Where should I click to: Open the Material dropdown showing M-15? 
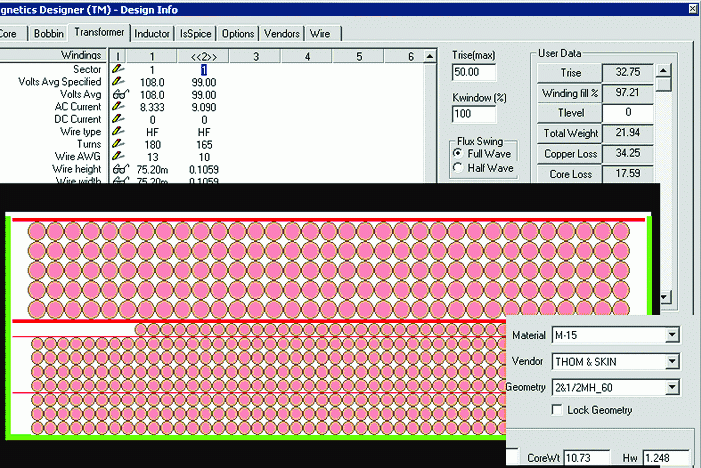point(672,335)
